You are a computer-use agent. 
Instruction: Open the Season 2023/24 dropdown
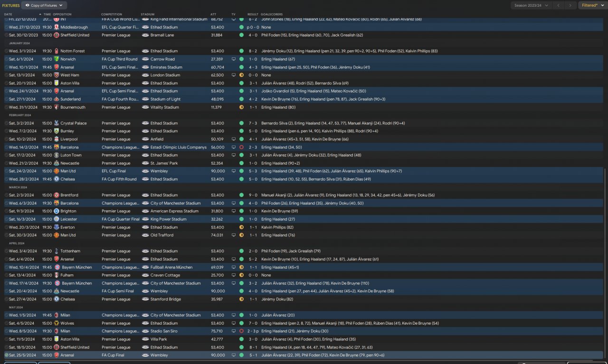[531, 6]
